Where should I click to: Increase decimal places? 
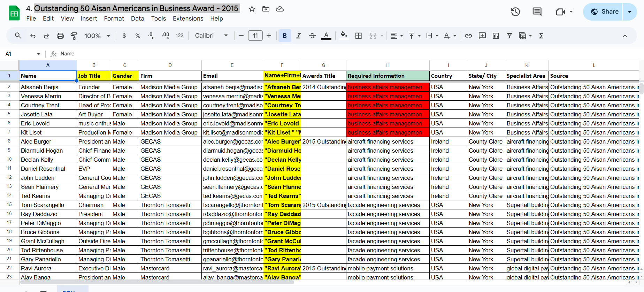(166, 36)
